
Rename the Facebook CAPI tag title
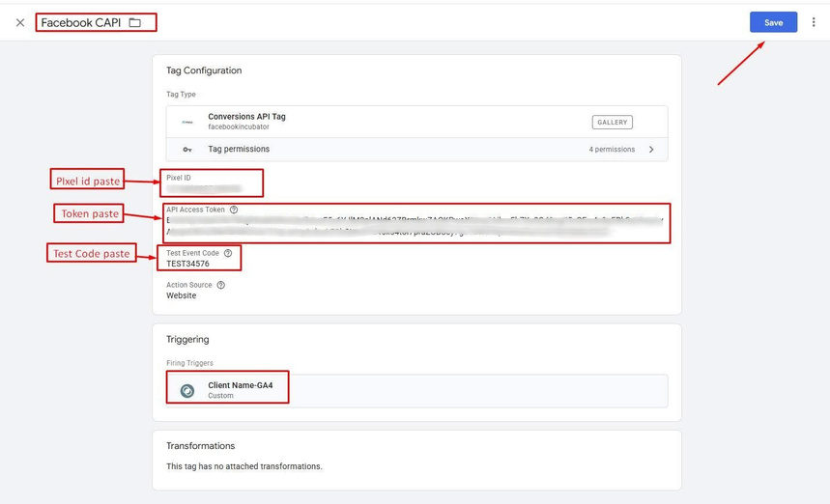click(x=81, y=23)
